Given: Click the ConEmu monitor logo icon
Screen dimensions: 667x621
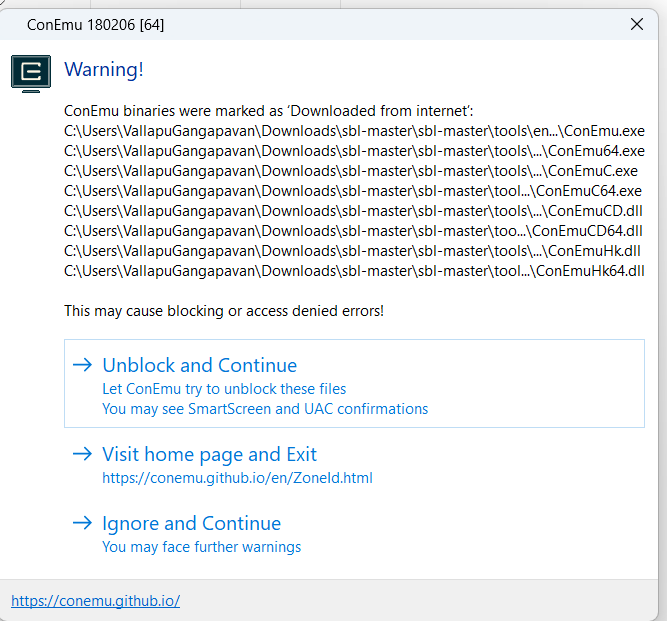Looking at the screenshot, I should pos(31,73).
